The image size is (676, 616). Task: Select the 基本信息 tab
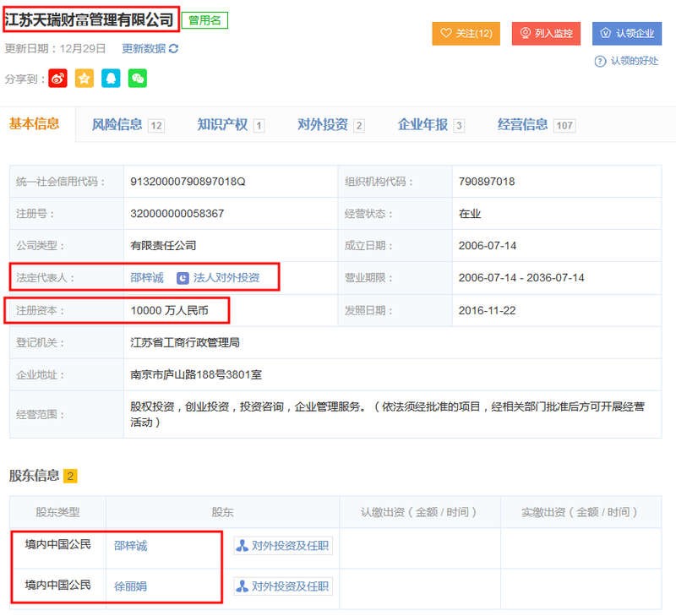(34, 123)
